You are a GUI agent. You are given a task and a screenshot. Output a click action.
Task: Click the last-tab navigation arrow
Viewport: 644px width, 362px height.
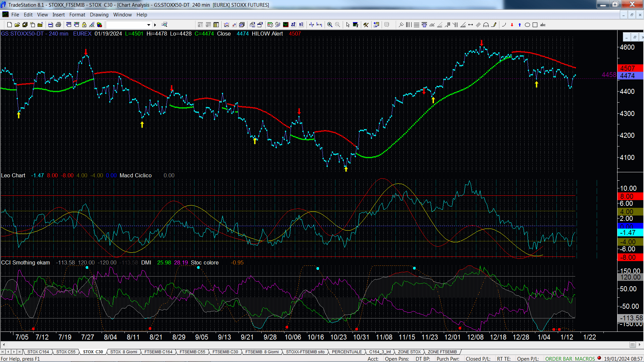pos(20,352)
